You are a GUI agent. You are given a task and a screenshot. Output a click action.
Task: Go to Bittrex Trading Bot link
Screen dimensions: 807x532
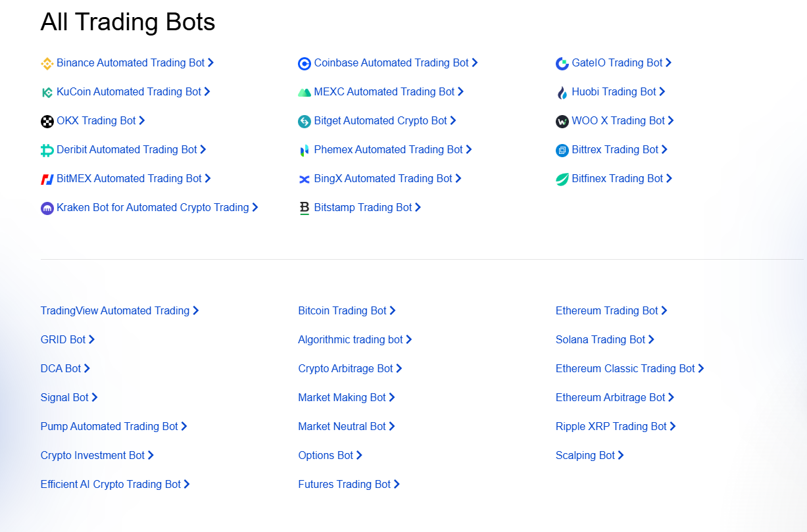pos(620,150)
